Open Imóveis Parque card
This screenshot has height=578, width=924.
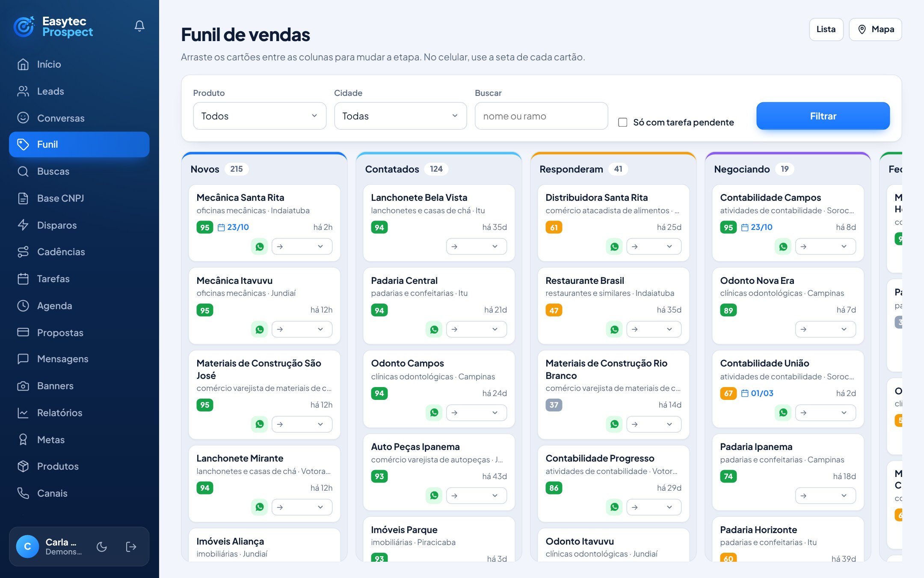click(439, 539)
